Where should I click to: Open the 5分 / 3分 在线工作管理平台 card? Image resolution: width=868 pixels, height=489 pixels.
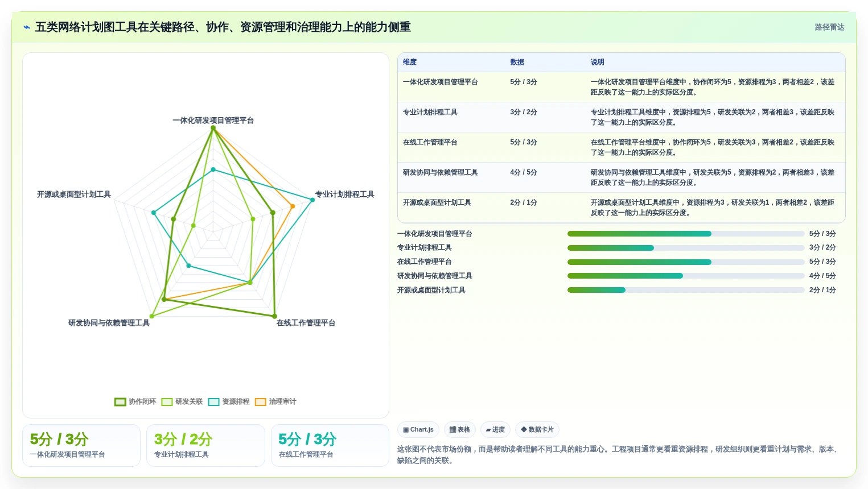point(330,446)
